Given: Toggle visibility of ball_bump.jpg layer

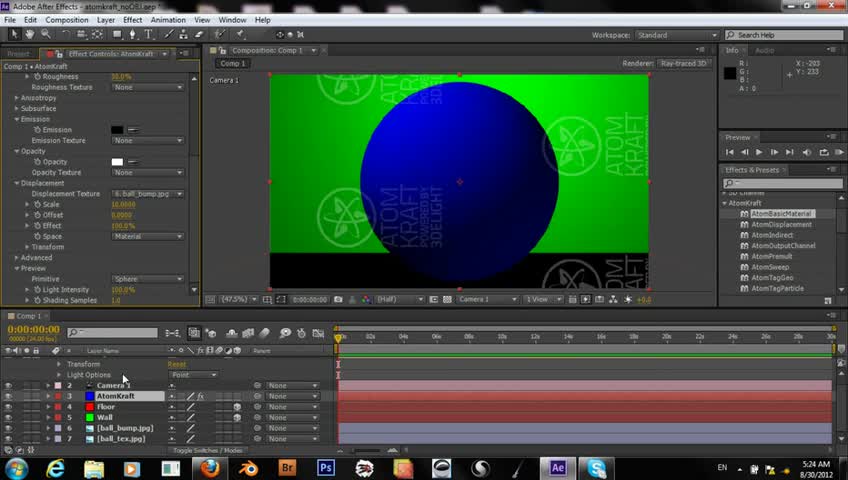Looking at the screenshot, I should (8, 428).
